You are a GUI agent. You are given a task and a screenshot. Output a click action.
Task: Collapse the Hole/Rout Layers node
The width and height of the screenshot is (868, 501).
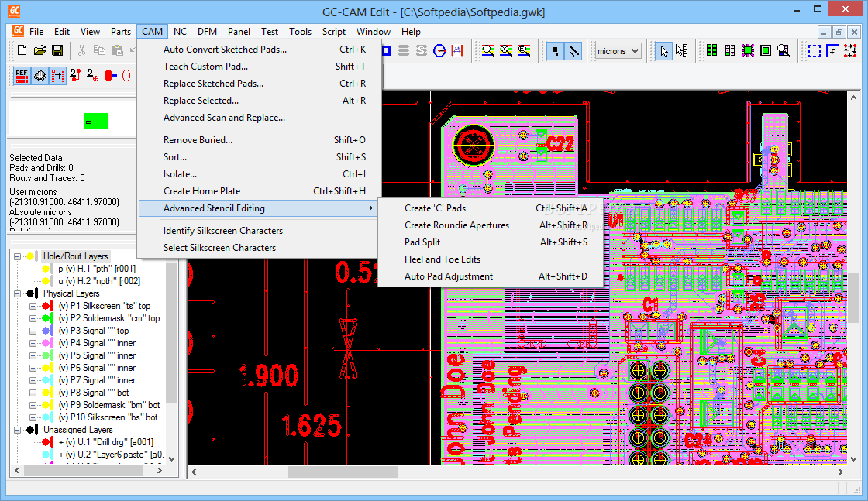click(x=17, y=256)
